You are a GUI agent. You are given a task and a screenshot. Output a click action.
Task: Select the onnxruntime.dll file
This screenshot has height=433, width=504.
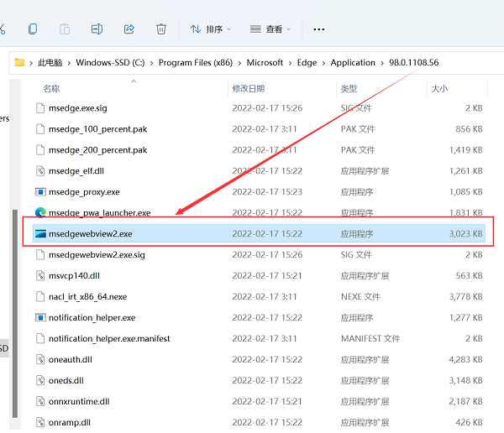pos(80,402)
